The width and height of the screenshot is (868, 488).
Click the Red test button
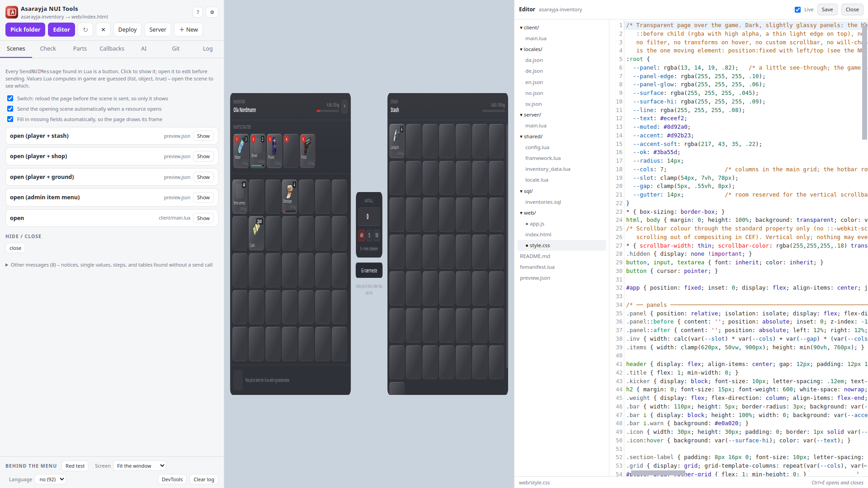point(75,466)
